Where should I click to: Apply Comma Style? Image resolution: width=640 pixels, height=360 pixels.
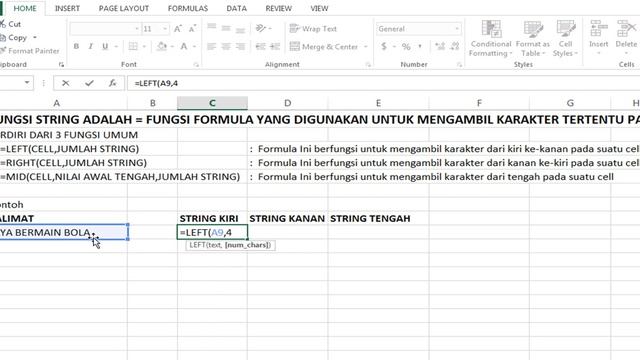(x=420, y=46)
